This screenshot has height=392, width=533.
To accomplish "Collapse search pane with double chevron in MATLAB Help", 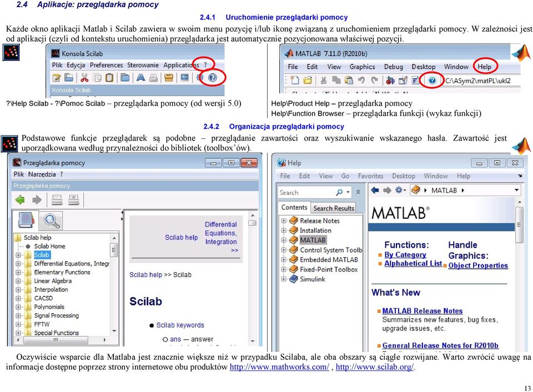I will [358, 192].
